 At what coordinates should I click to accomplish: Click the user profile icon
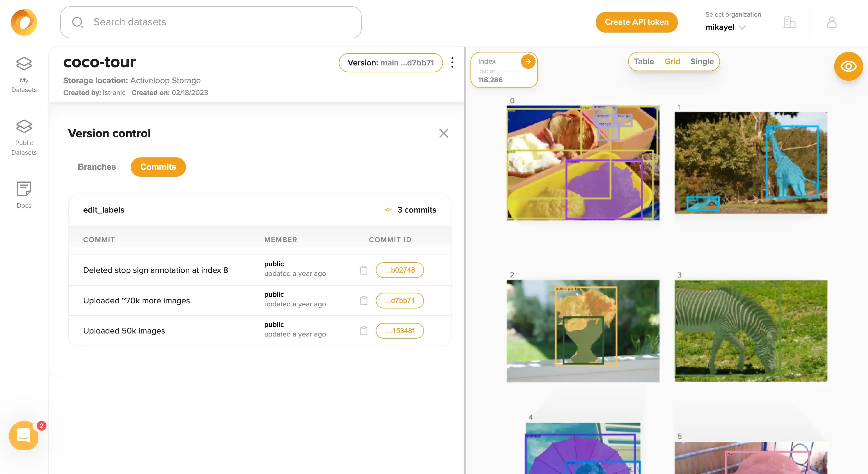[x=832, y=22]
